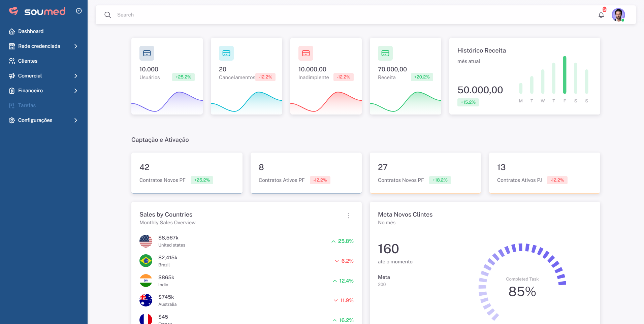Click the notification bell icon

coord(601,15)
